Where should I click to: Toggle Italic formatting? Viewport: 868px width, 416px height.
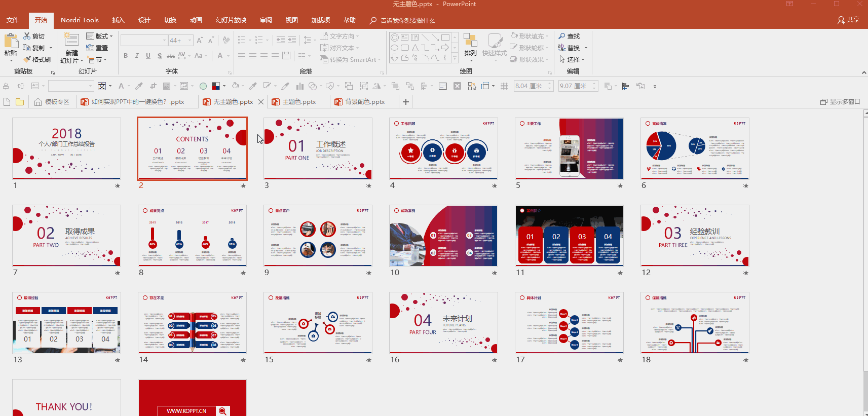[x=137, y=56]
